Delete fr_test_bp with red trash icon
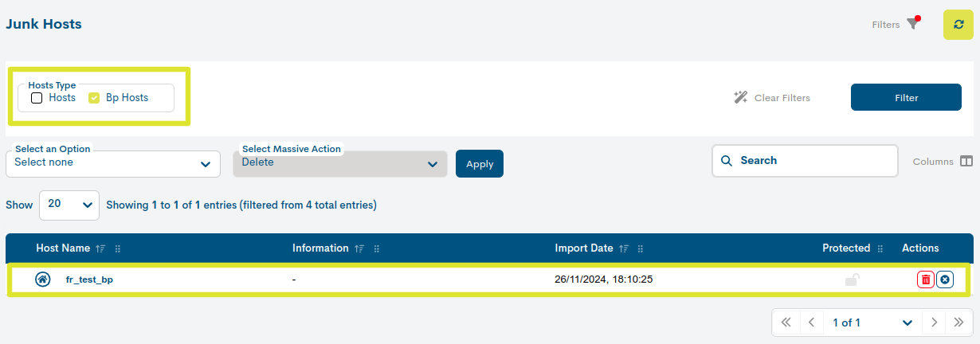The width and height of the screenshot is (980, 344). tap(926, 279)
